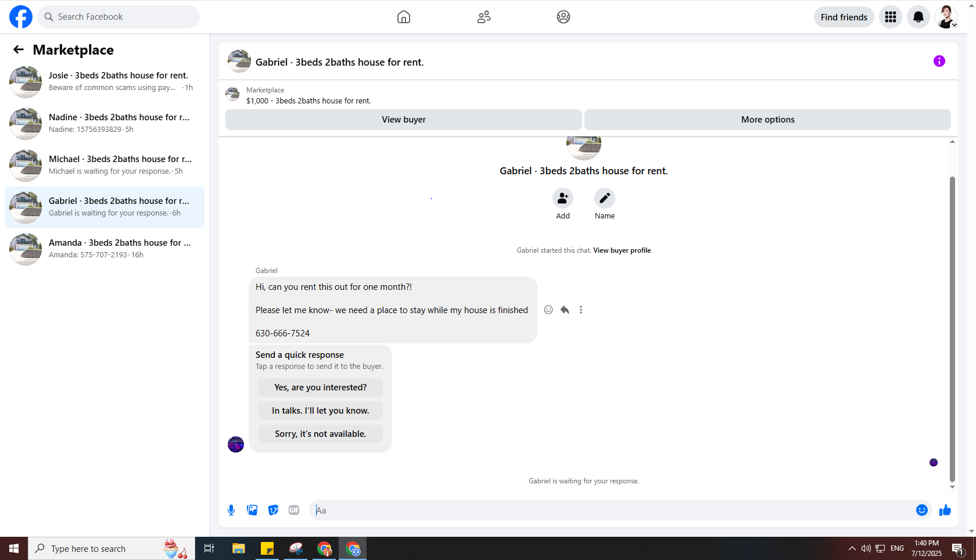The width and height of the screenshot is (976, 560).
Task: Click the chat scrollbar up arrow
Action: point(952,142)
